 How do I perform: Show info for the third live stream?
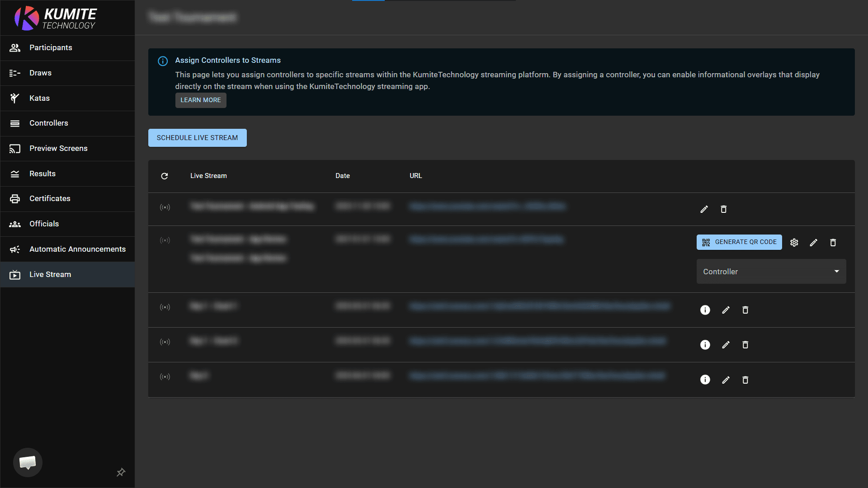(705, 310)
